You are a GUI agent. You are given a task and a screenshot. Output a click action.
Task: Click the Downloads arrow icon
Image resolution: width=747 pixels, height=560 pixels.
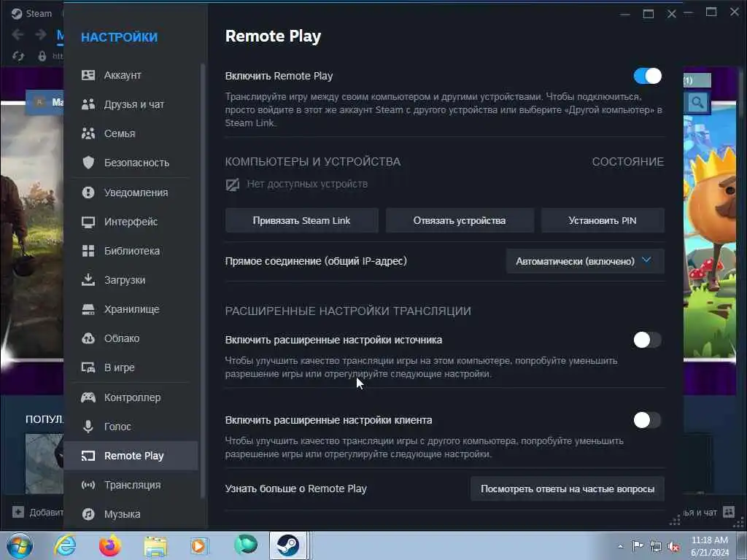(x=88, y=280)
